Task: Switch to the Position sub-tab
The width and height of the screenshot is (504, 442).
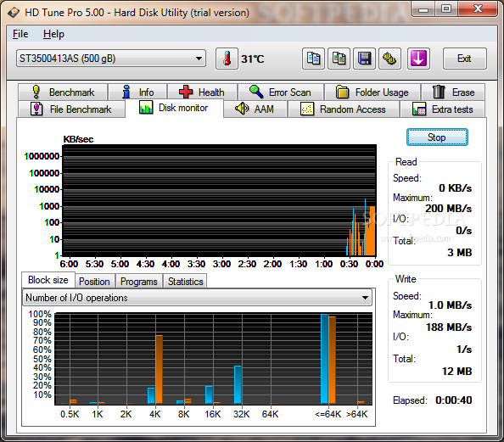Action: (94, 282)
